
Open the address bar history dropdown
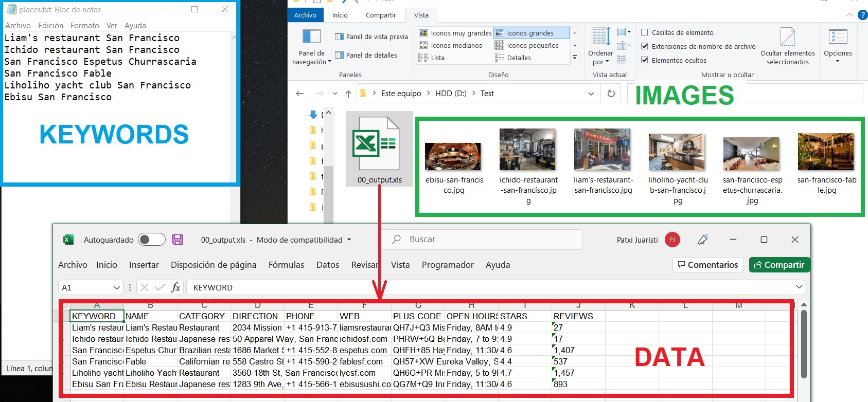click(591, 94)
